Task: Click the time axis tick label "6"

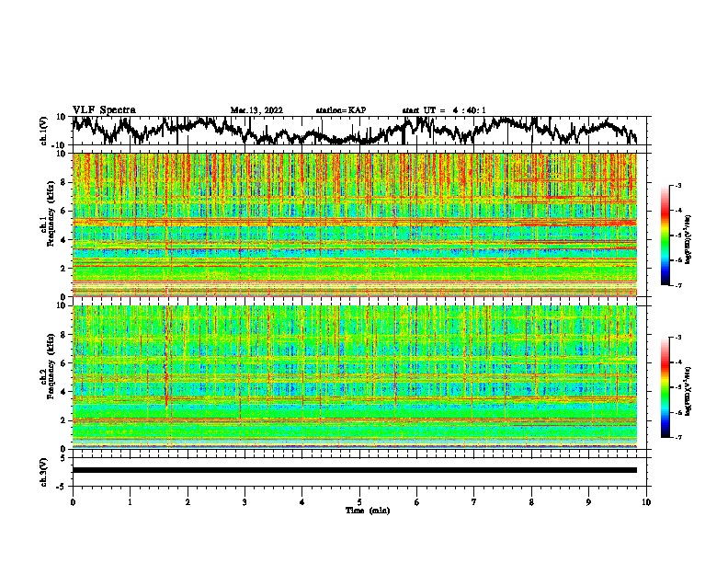Action: tap(417, 502)
